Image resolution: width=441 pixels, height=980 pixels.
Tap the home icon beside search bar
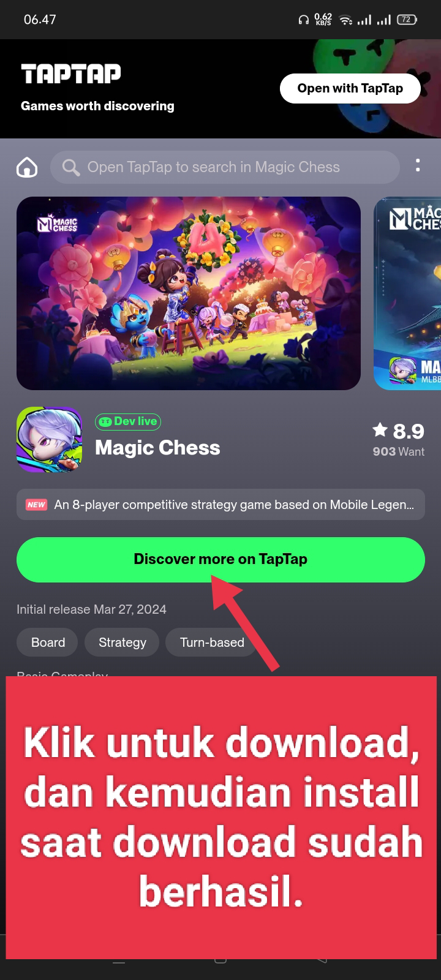(27, 167)
